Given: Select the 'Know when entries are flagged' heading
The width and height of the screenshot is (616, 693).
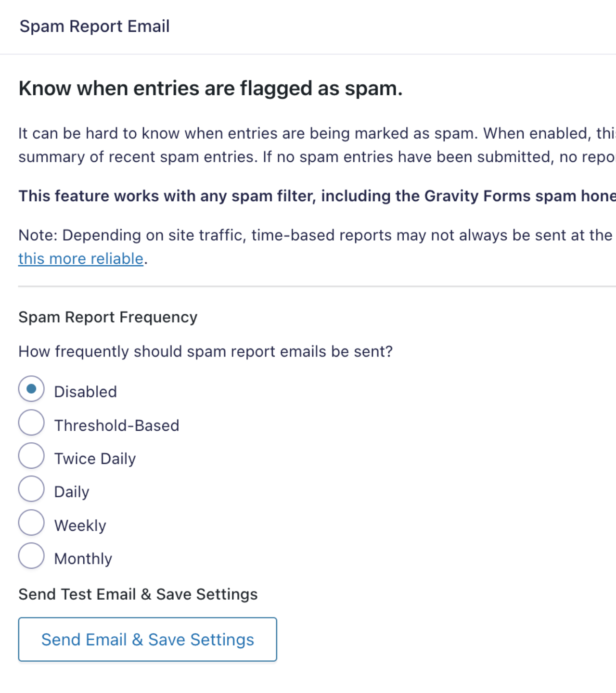Looking at the screenshot, I should (211, 88).
